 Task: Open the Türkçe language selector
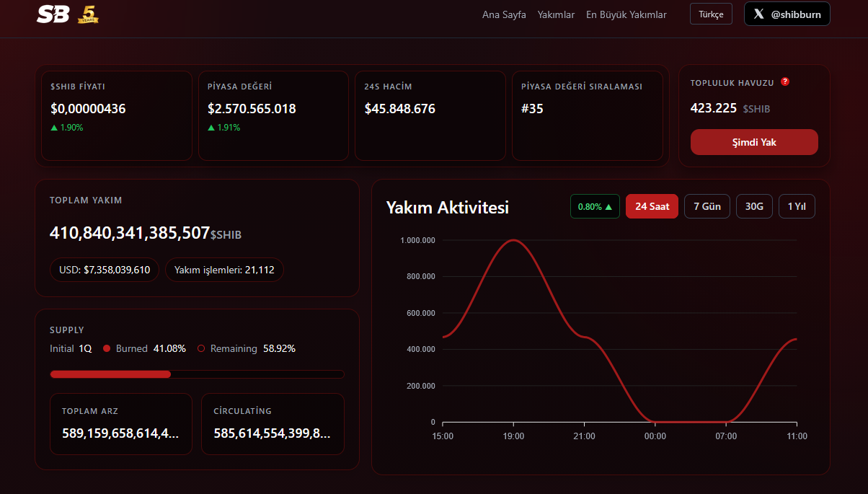pyautogui.click(x=711, y=14)
